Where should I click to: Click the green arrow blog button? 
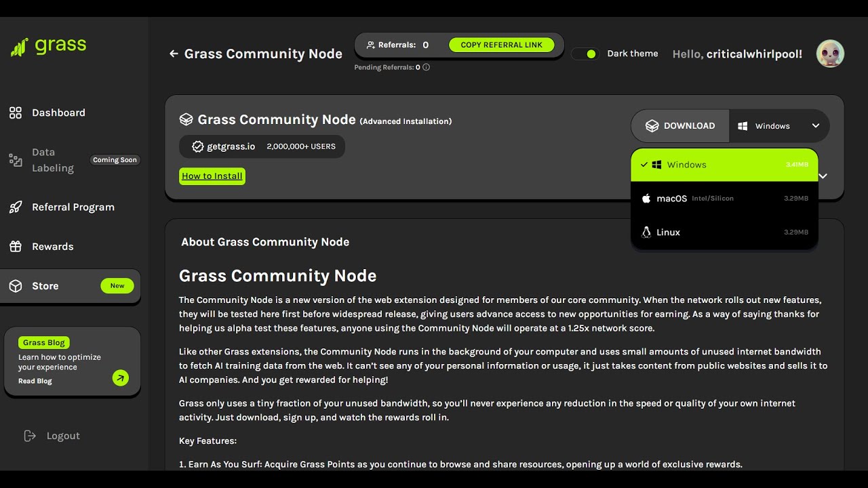point(121,378)
